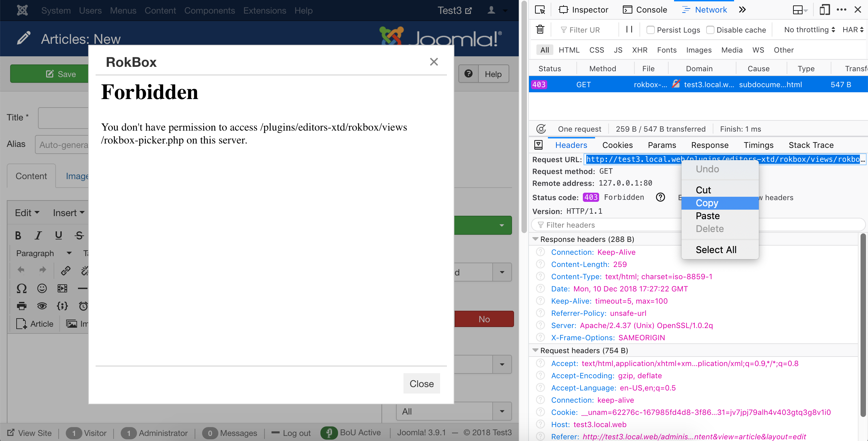Open status code help question icon
The image size is (868, 441).
[x=660, y=197]
